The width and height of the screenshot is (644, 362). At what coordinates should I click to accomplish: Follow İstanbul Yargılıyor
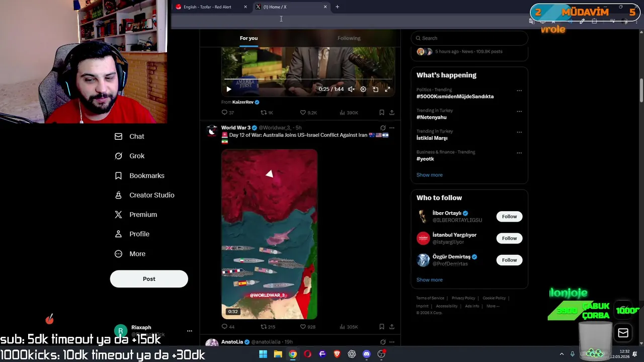pos(509,238)
